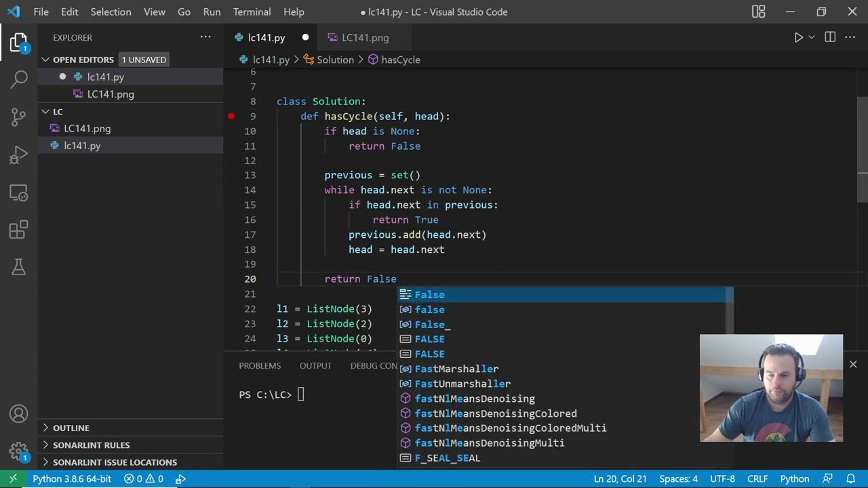Toggle the breakpoint on line 9
The image size is (868, 488).
tap(231, 117)
